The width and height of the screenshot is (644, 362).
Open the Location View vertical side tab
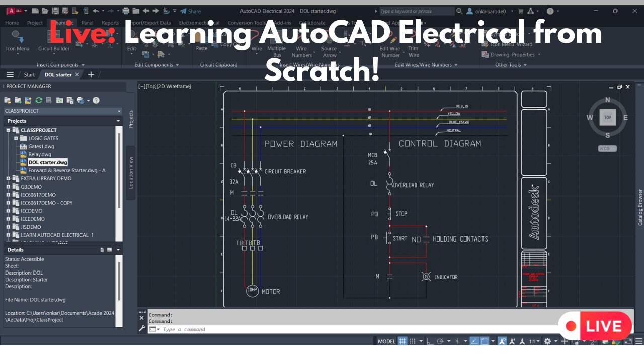pyautogui.click(x=131, y=172)
